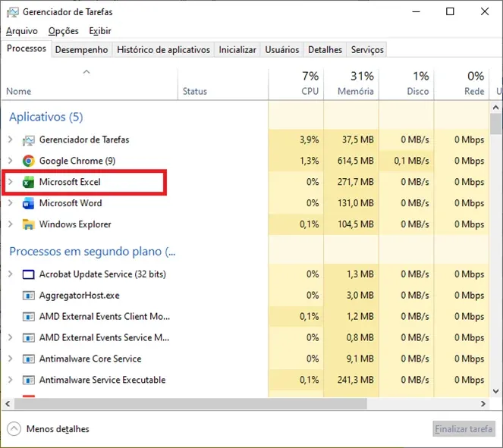Screen dimensions: 503x448
Task: Open the Arquivo menu
Action: point(22,31)
